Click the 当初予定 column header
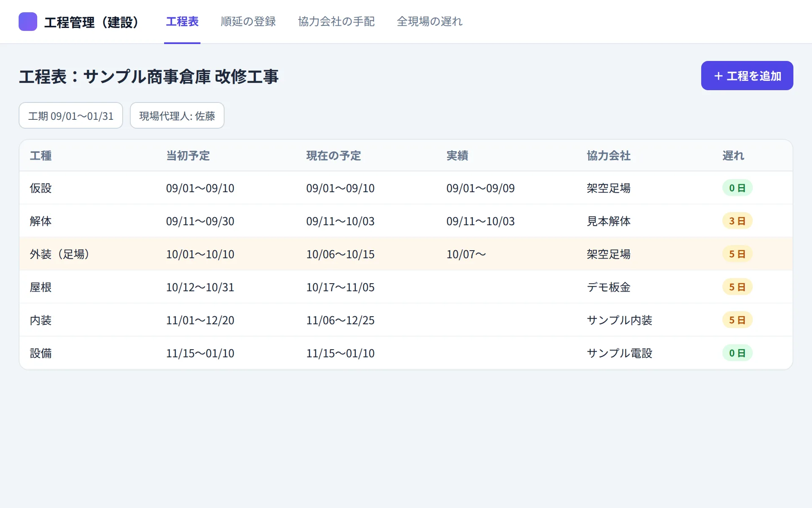The height and width of the screenshot is (508, 812). pos(188,156)
